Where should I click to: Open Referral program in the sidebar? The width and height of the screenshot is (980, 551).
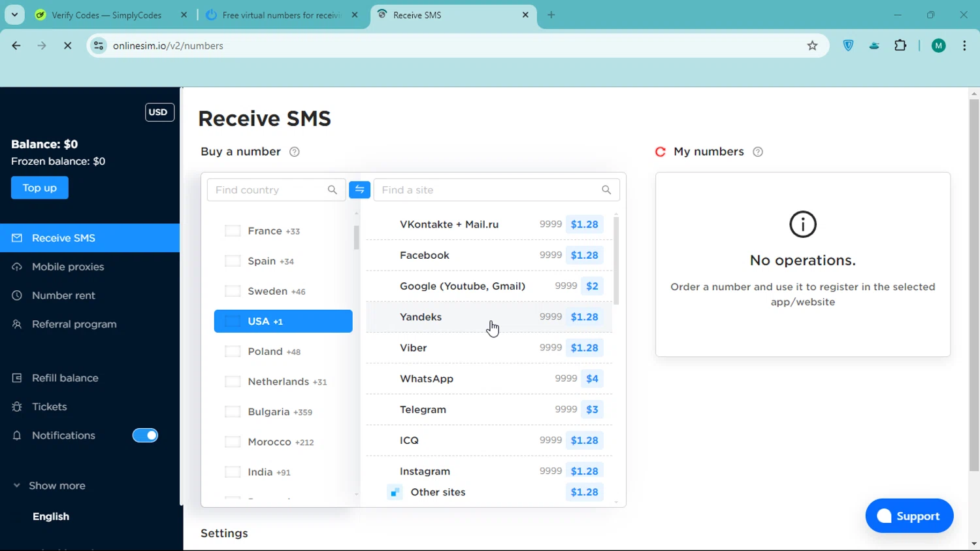[90, 324]
